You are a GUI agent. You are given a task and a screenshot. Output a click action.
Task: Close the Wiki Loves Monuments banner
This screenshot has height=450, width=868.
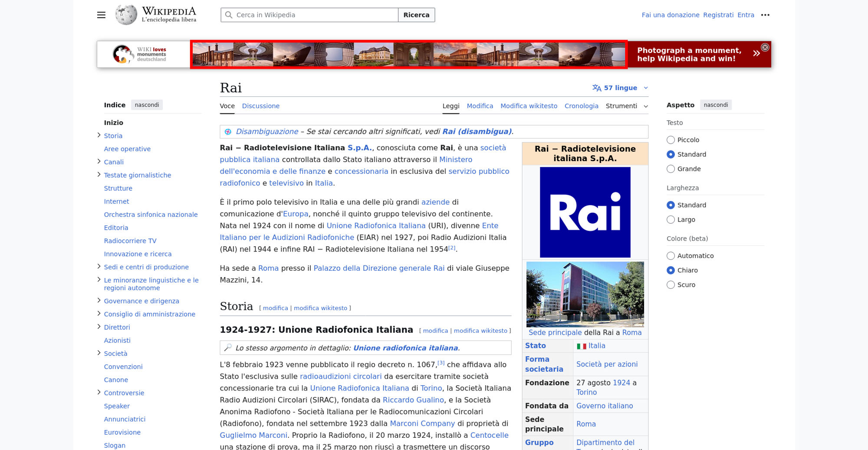point(765,47)
